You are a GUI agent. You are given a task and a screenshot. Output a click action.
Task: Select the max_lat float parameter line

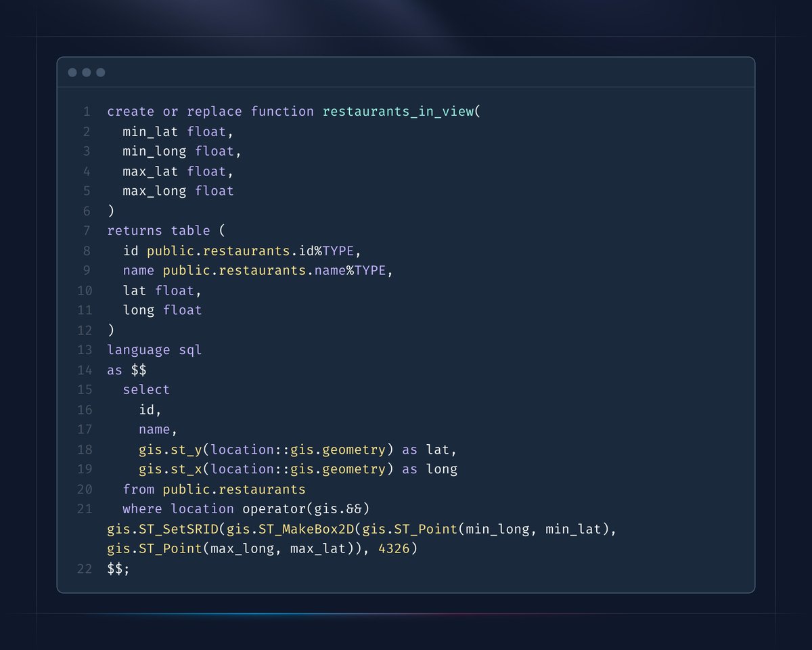click(178, 171)
